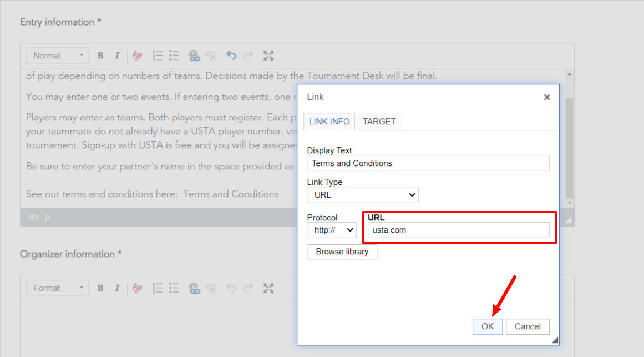Click the Link dialog resize handle
This screenshot has width=644, height=357.
[555, 340]
